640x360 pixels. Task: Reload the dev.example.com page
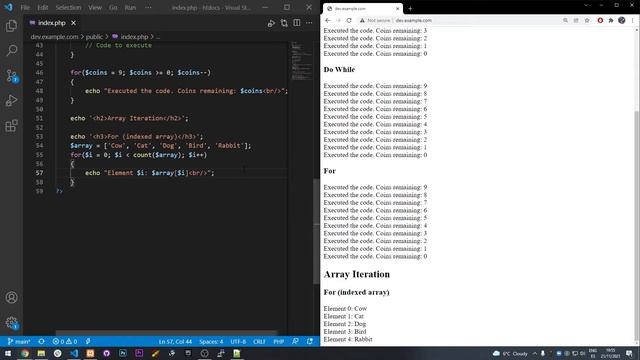click(x=349, y=20)
